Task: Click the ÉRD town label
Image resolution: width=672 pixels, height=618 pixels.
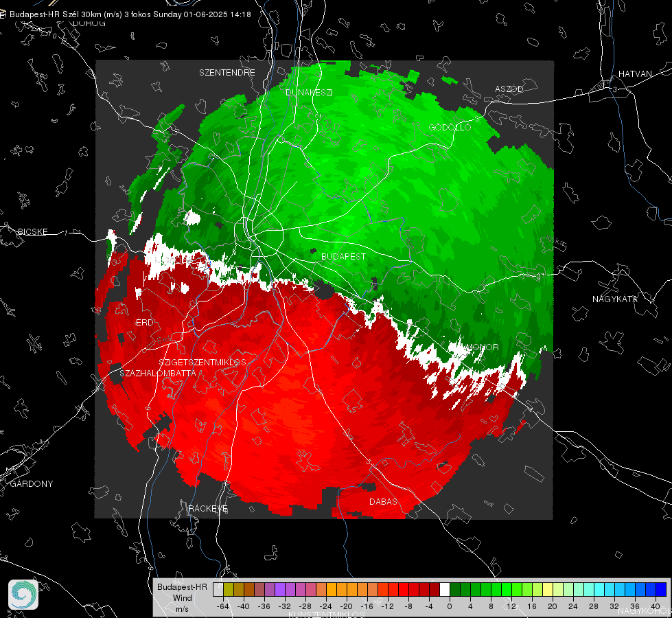Action: (144, 323)
